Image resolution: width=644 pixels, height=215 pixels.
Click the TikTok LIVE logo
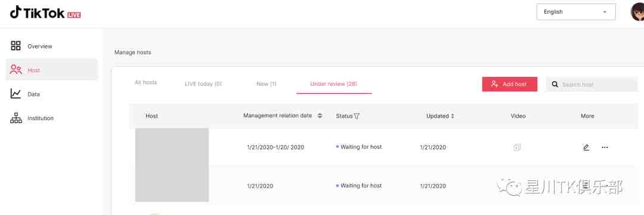tap(45, 13)
